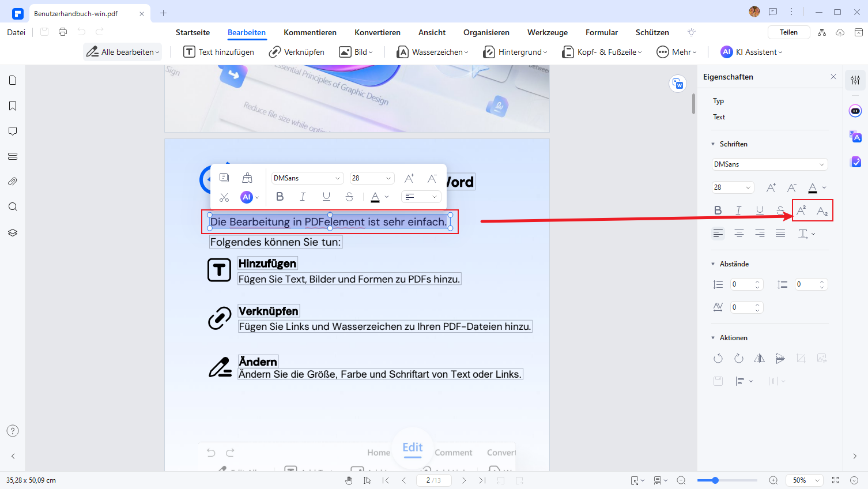Collapse the Schriften section
The width and height of the screenshot is (868, 489).
click(x=713, y=144)
